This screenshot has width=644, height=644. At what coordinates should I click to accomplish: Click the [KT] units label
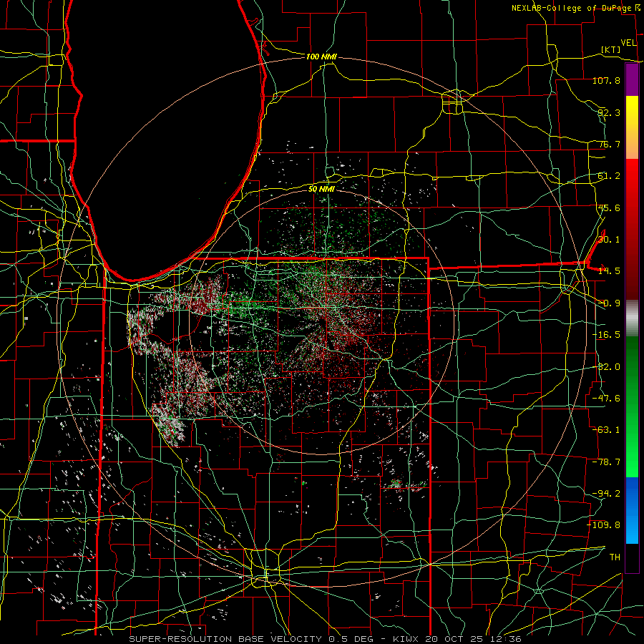[611, 49]
